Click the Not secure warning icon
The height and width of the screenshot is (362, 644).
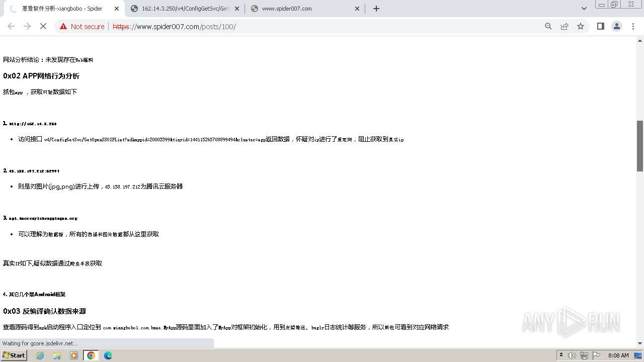(63, 26)
